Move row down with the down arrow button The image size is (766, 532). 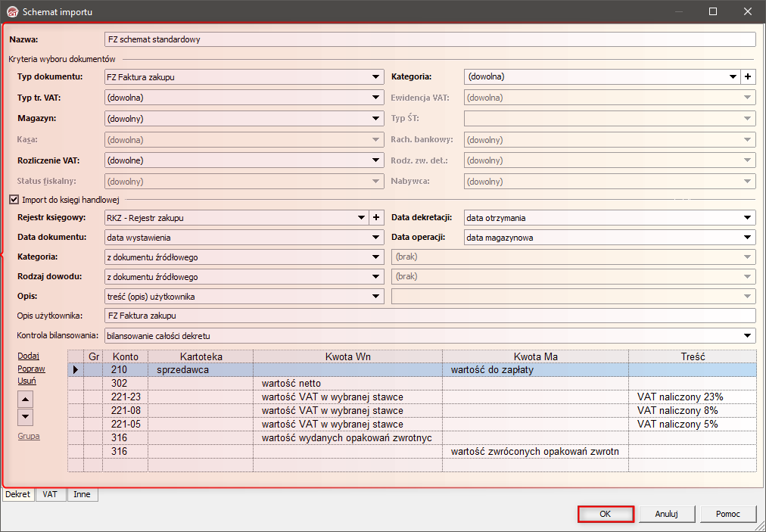[x=25, y=416]
